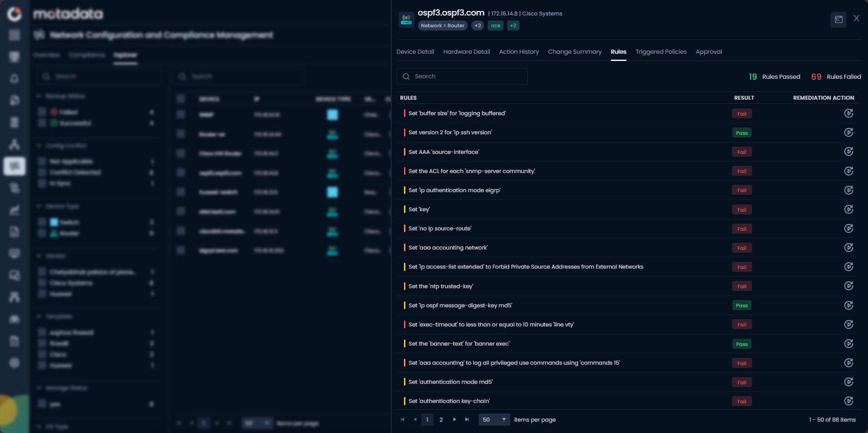The width and height of the screenshot is (868, 433).
Task: Click rule 'Set 'no ip source-route''
Action: 440,229
